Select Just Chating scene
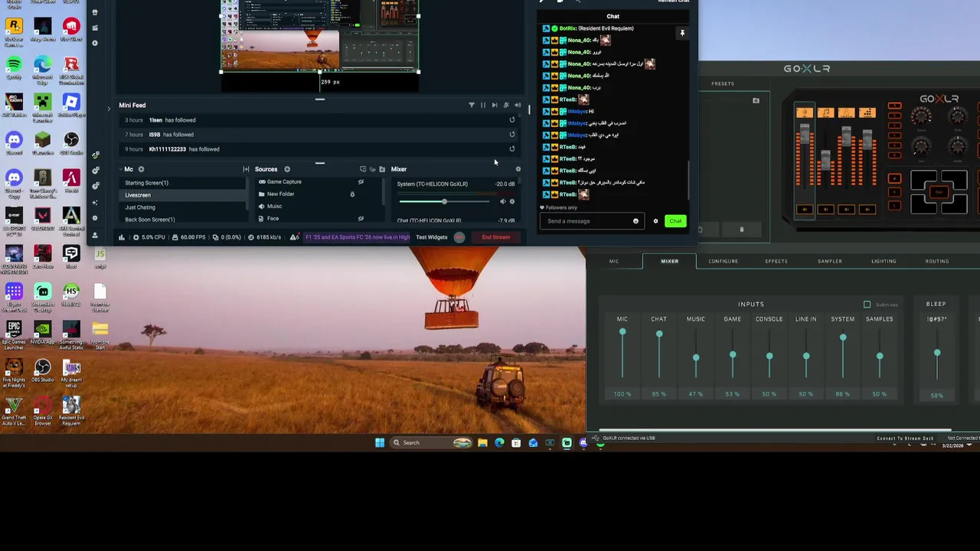Screen dimensions: 980x551 [184, 207]
